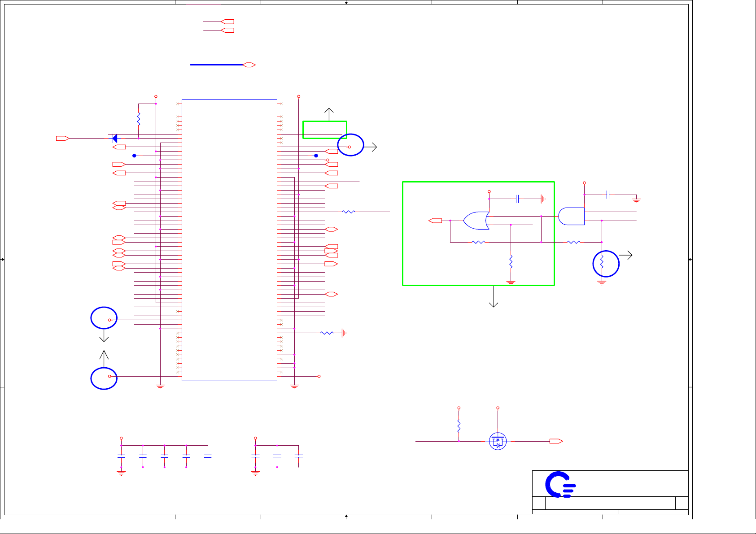The image size is (756, 534).
Task: Click the circled MOSFET transistor symbol
Action: tap(498, 442)
